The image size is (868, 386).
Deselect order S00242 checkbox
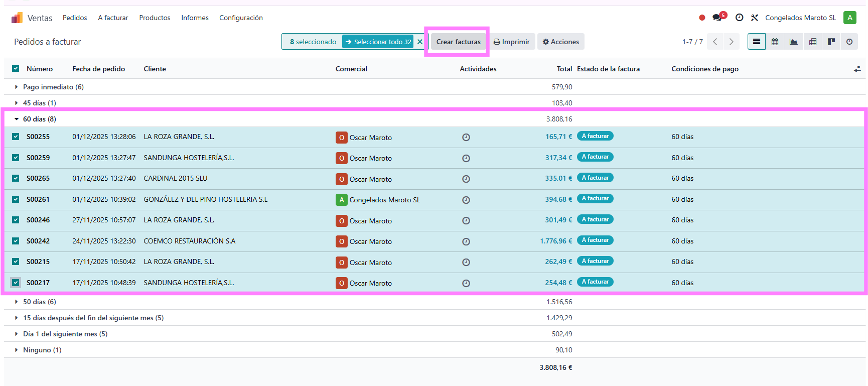(x=16, y=241)
